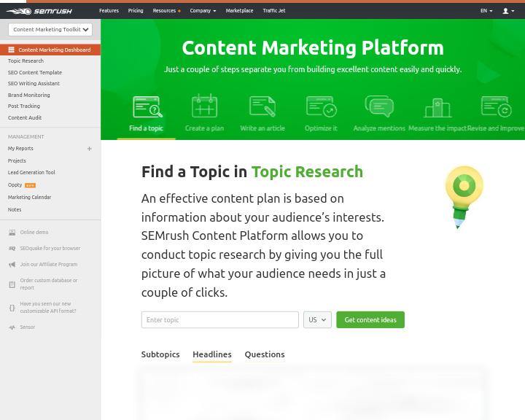Open the Content Marketing Toolkit dropdown

[50, 29]
